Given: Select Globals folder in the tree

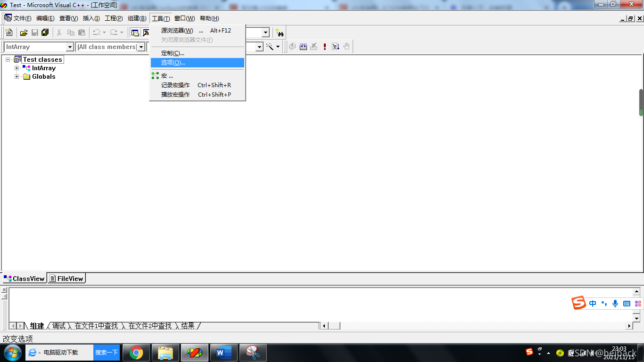Looking at the screenshot, I should click(43, 76).
